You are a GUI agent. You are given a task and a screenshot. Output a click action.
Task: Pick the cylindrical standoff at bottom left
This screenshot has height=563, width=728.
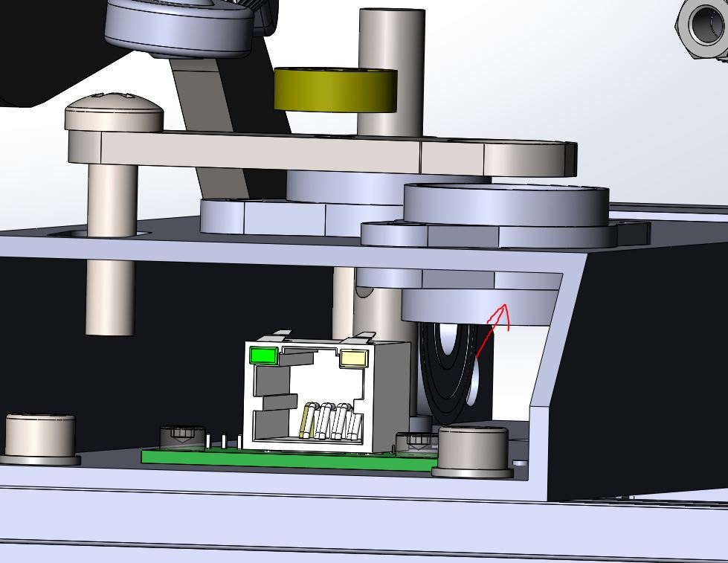[x=40, y=437]
